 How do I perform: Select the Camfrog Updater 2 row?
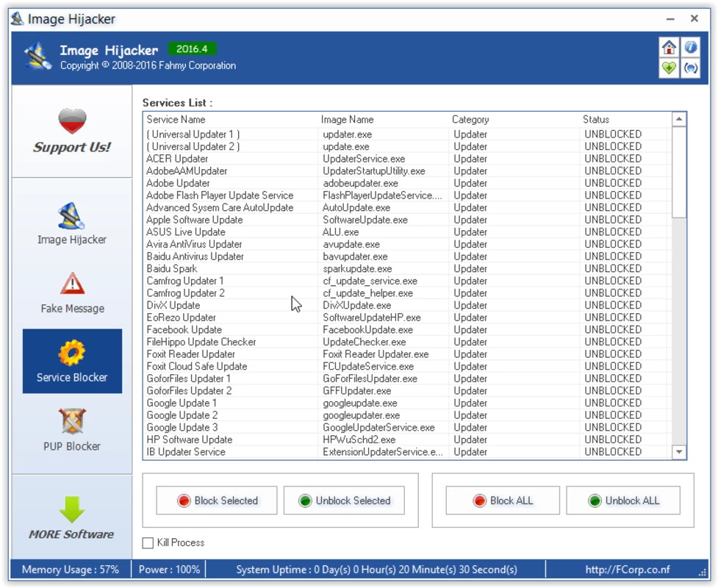click(x=406, y=293)
